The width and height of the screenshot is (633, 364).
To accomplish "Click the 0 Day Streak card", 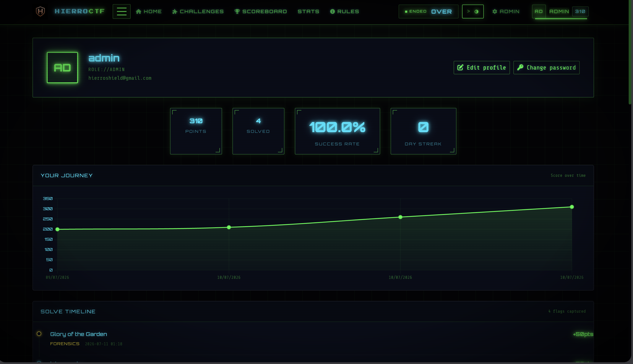I will pyautogui.click(x=423, y=131).
